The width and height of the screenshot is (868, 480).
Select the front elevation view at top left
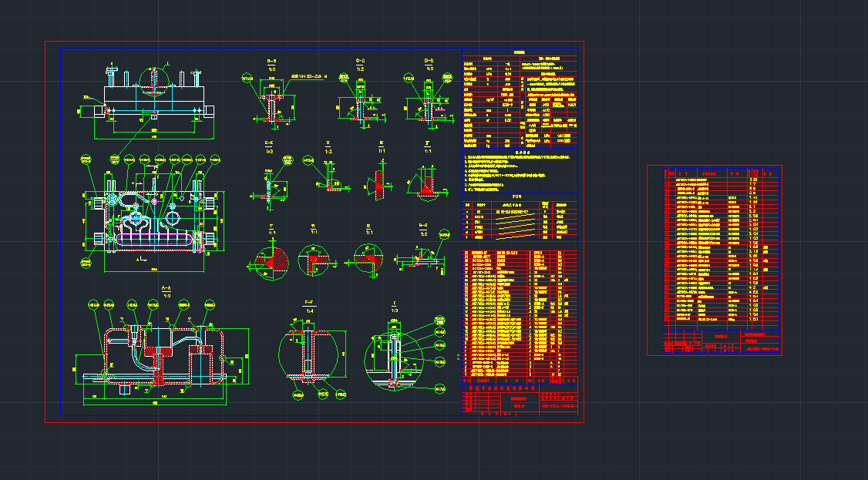click(x=153, y=100)
